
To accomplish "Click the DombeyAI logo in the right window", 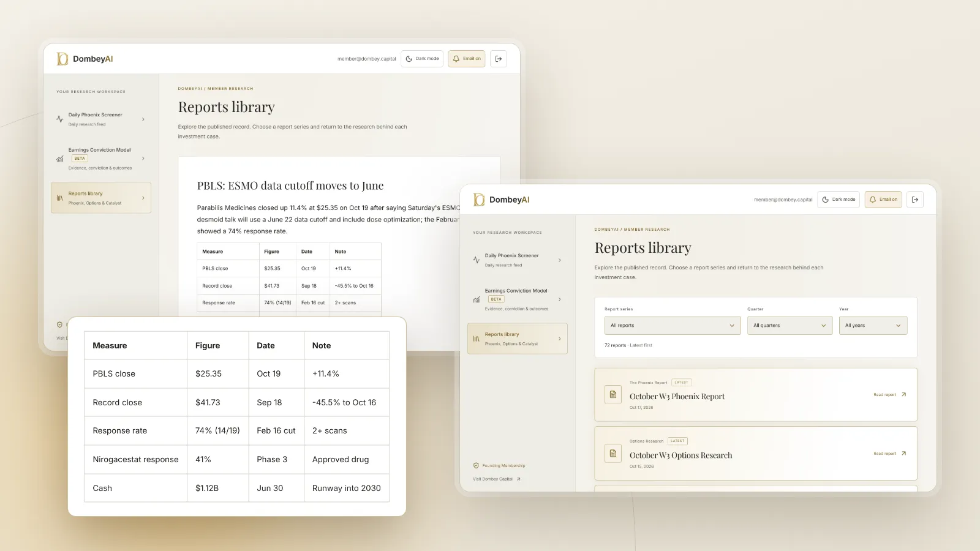I will pos(501,200).
